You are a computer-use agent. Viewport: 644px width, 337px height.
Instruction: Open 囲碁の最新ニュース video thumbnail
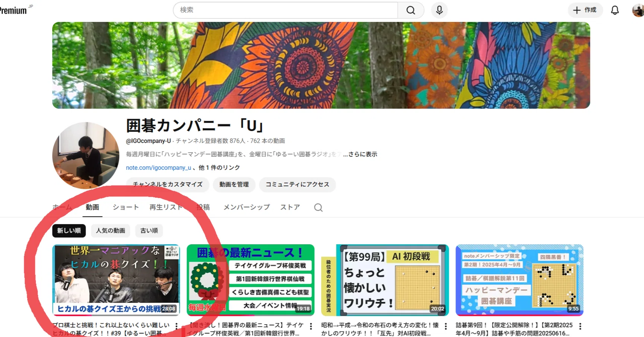pyautogui.click(x=250, y=280)
